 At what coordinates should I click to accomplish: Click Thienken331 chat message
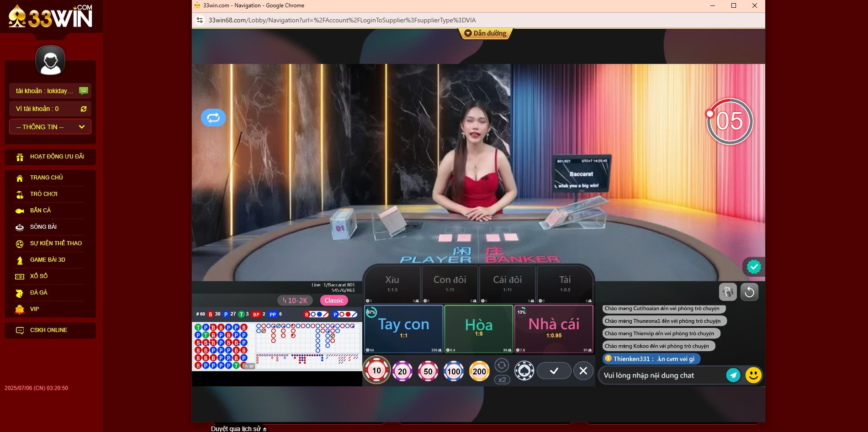(651, 359)
